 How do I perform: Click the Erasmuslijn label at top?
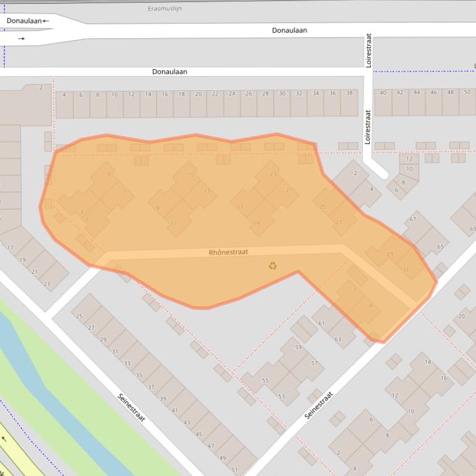(165, 9)
